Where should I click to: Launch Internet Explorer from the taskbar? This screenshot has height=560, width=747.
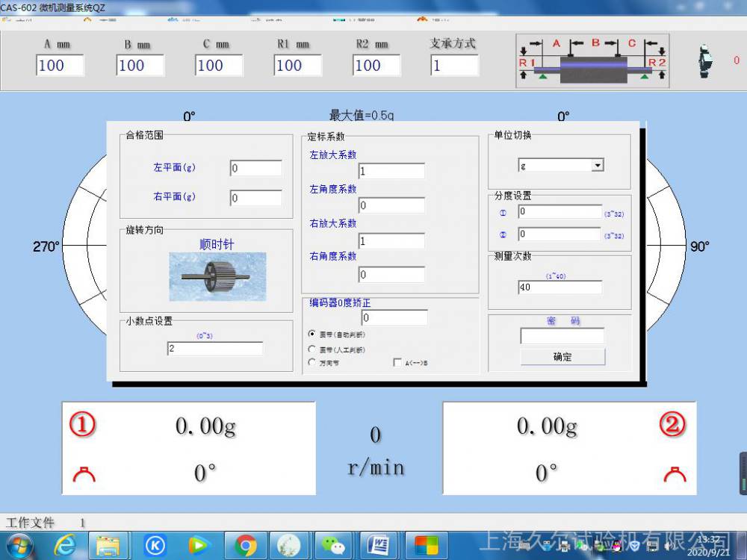tap(65, 546)
